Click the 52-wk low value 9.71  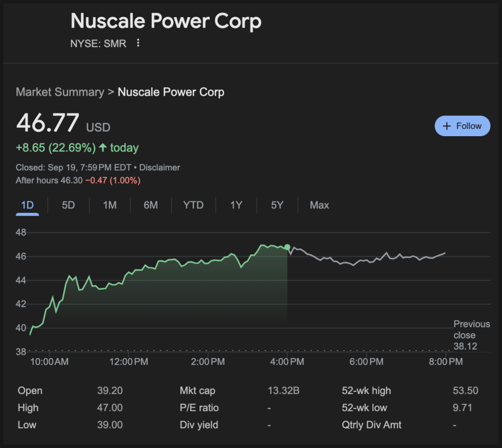coord(463,407)
